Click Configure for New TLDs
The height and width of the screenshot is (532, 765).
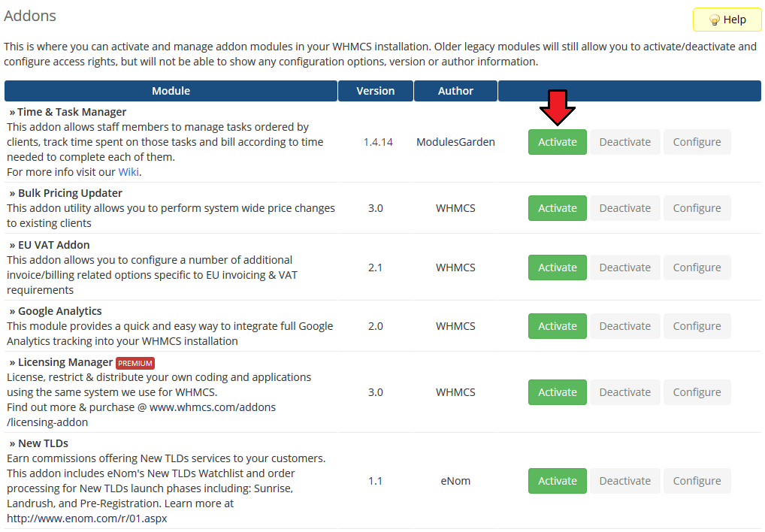click(x=697, y=482)
